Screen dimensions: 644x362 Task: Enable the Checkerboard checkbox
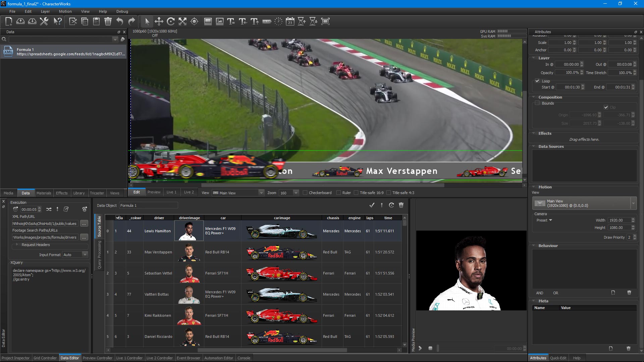coord(305,193)
